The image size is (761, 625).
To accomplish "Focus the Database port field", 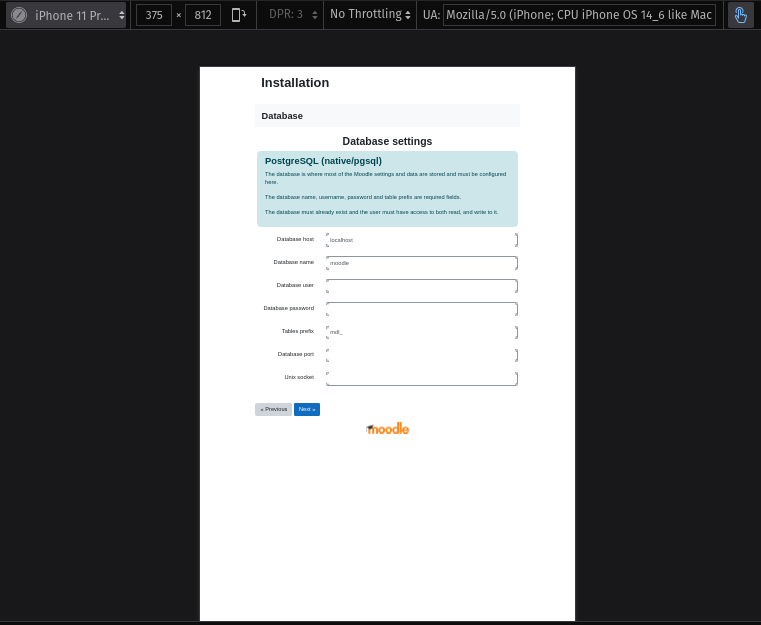I will click(x=422, y=355).
